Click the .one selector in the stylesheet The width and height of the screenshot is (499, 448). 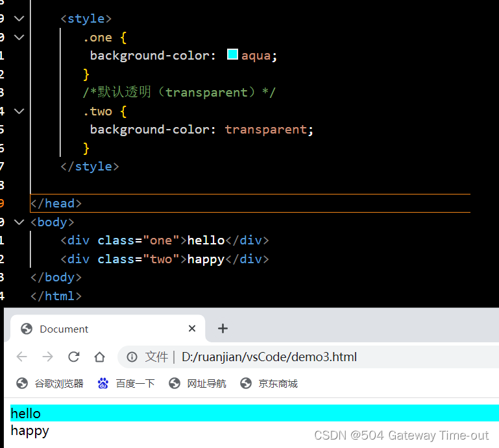(x=98, y=38)
